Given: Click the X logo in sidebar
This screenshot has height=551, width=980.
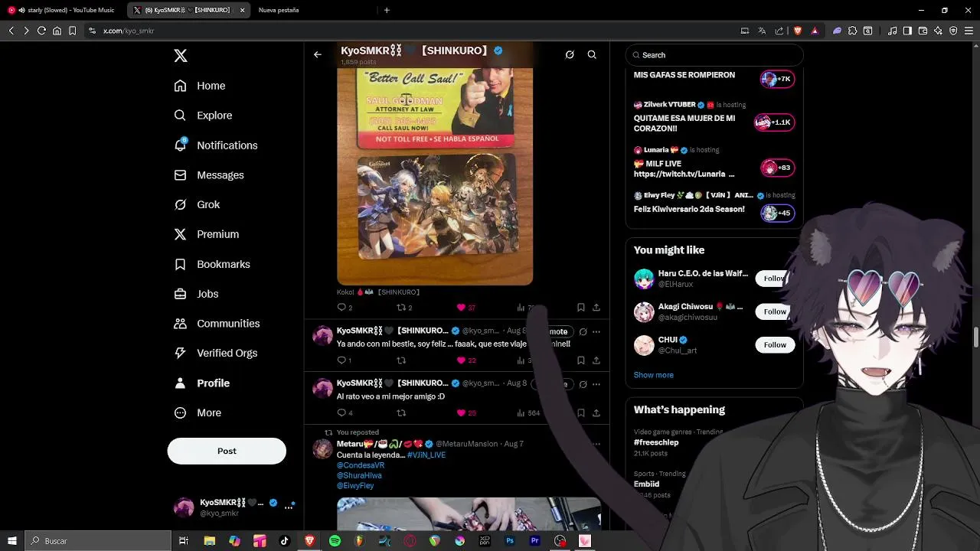Looking at the screenshot, I should (181, 56).
